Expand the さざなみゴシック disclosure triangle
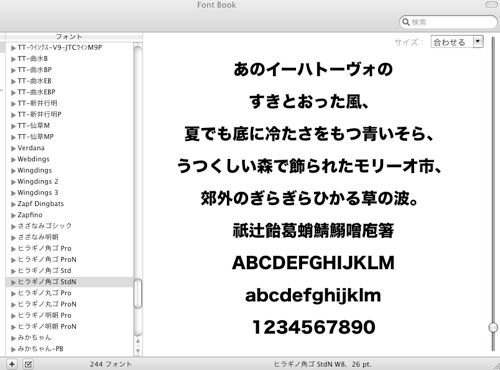The width and height of the screenshot is (500, 370). 13,226
